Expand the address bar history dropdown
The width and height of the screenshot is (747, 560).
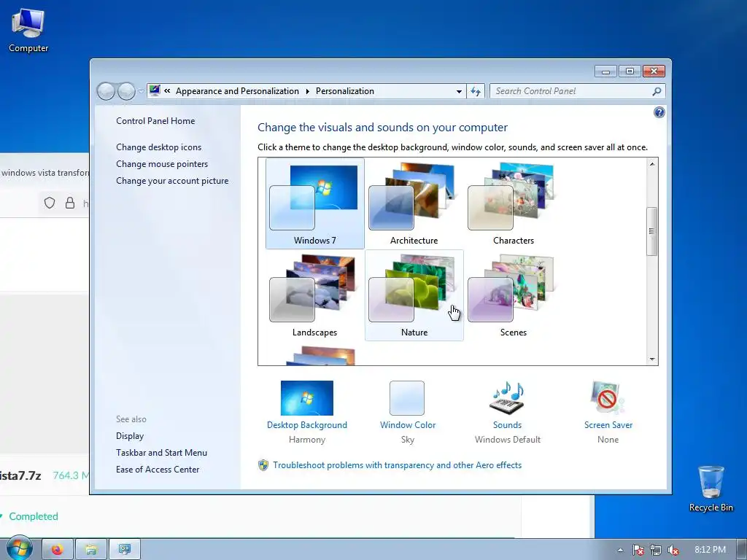coord(459,91)
